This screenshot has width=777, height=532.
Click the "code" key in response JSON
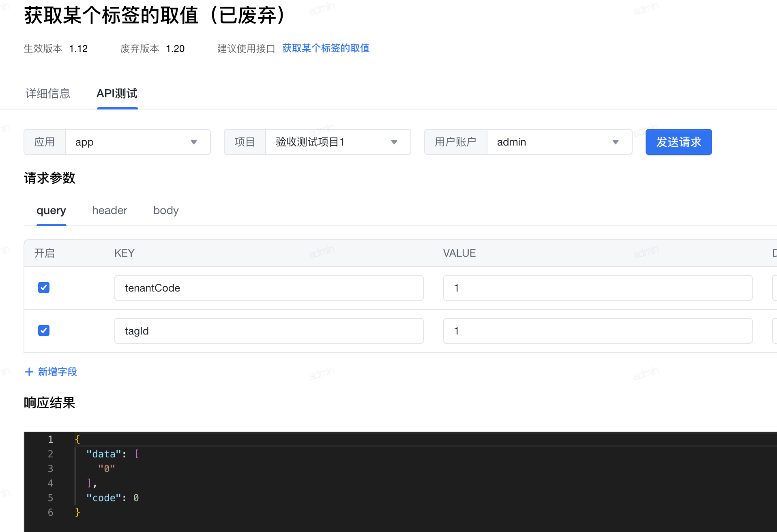pos(104,498)
